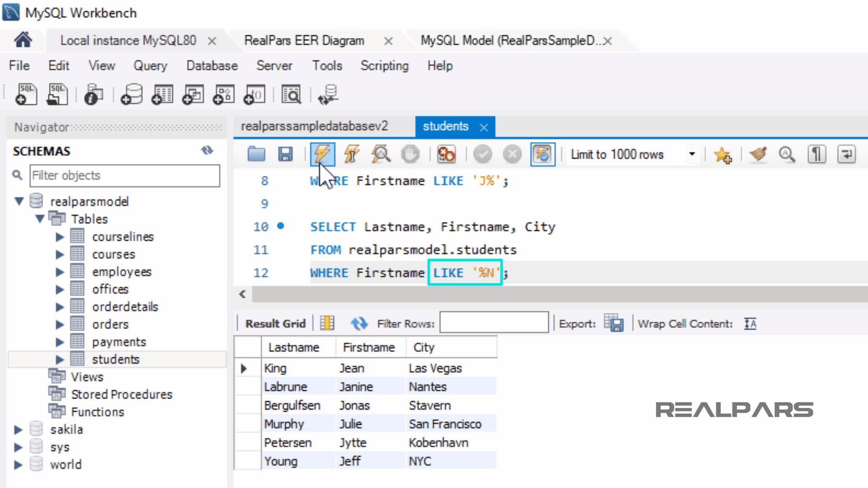Image resolution: width=868 pixels, height=488 pixels.
Task: Switch to the realparssampledatabasev2 tab
Action: [x=315, y=127]
